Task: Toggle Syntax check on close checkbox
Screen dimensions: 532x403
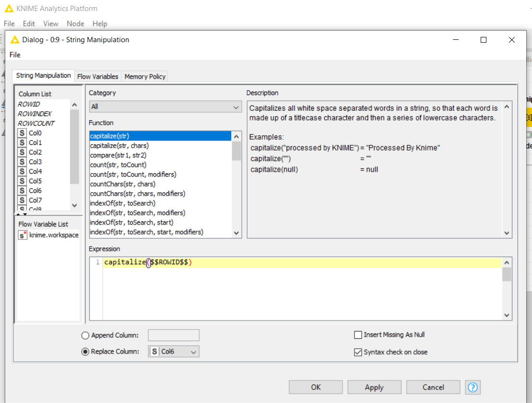Action: coord(358,352)
